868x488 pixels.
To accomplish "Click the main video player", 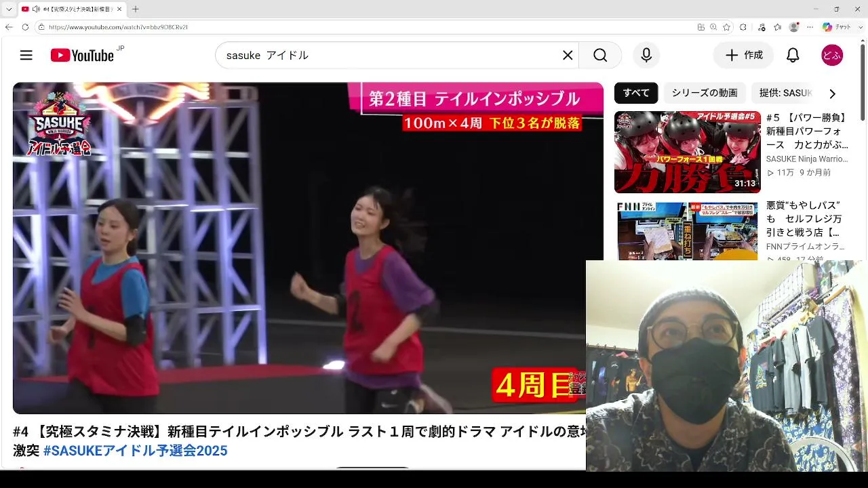I will pos(308,248).
